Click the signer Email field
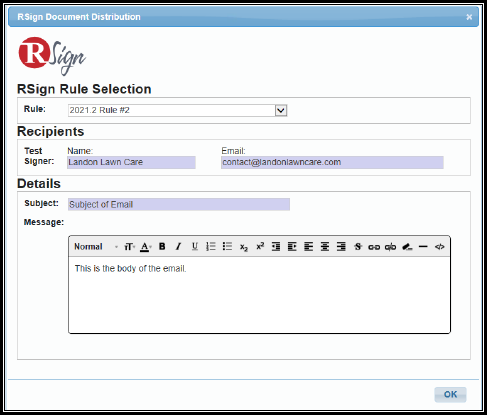 point(332,162)
